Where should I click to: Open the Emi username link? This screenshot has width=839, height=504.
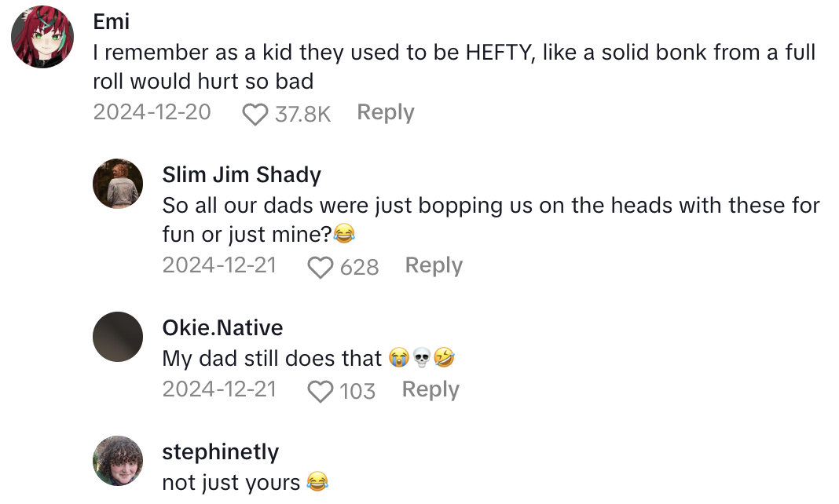click(x=111, y=21)
